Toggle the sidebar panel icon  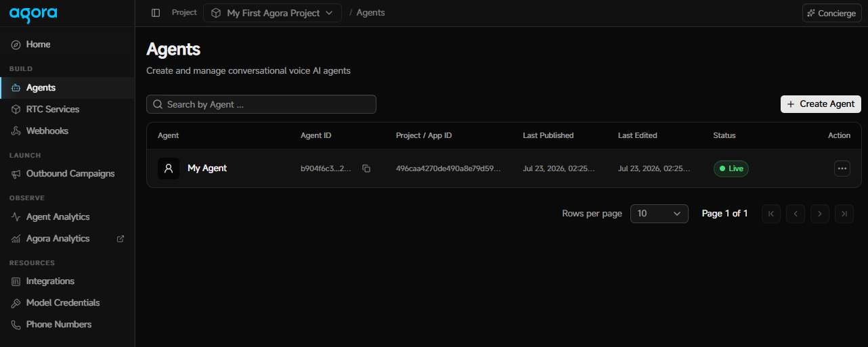pyautogui.click(x=156, y=13)
